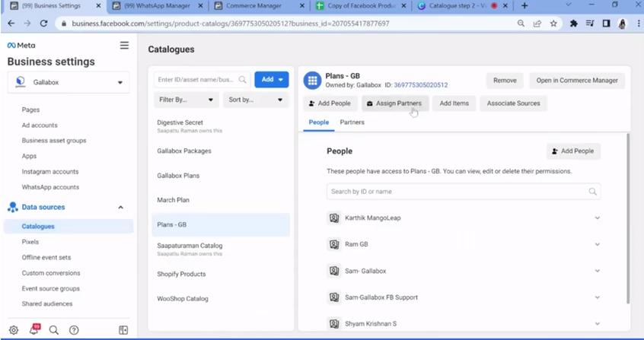Switch to the WhatsApp Manager browser tab
This screenshot has width=644, height=340.
(158, 6)
